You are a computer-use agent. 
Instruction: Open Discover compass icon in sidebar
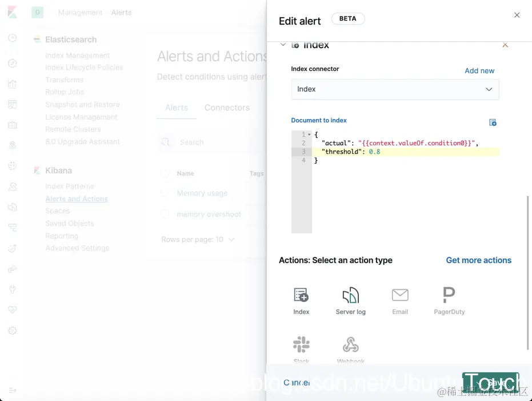tap(12, 63)
